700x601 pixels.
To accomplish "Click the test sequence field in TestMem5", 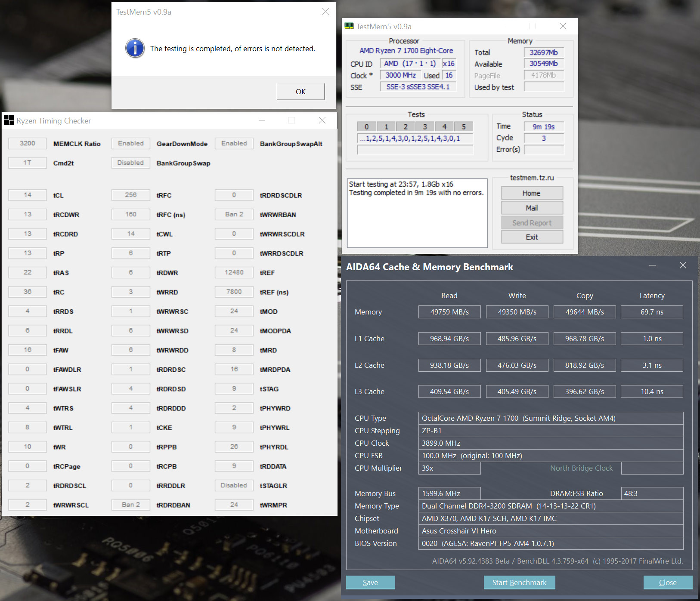I will (415, 139).
